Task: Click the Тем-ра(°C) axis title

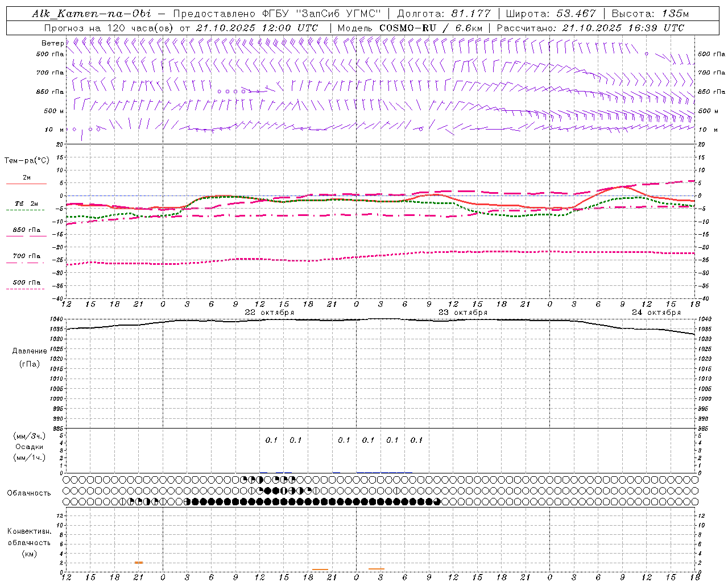Action: [27, 160]
